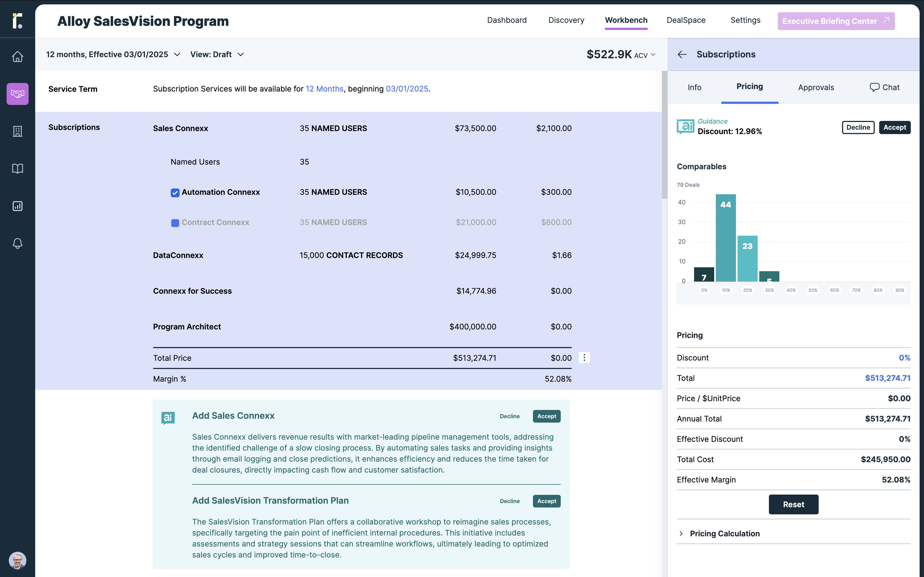The width and height of the screenshot is (924, 577).
Task: Open the bar chart reports icon
Action: click(x=18, y=206)
